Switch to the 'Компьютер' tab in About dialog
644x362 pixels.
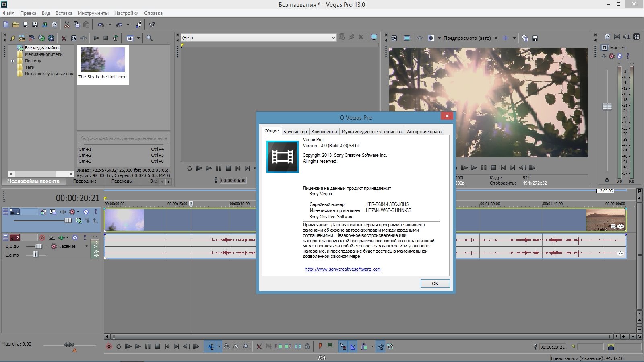click(x=295, y=132)
